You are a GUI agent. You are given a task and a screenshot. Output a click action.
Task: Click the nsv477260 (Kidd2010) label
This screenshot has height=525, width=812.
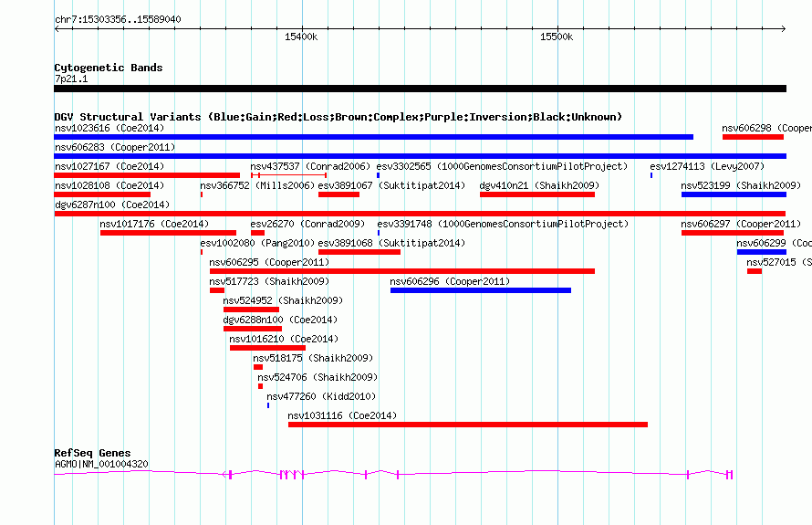321,396
